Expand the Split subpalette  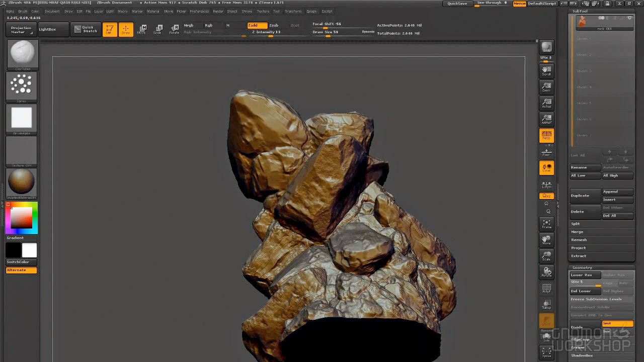coord(576,224)
